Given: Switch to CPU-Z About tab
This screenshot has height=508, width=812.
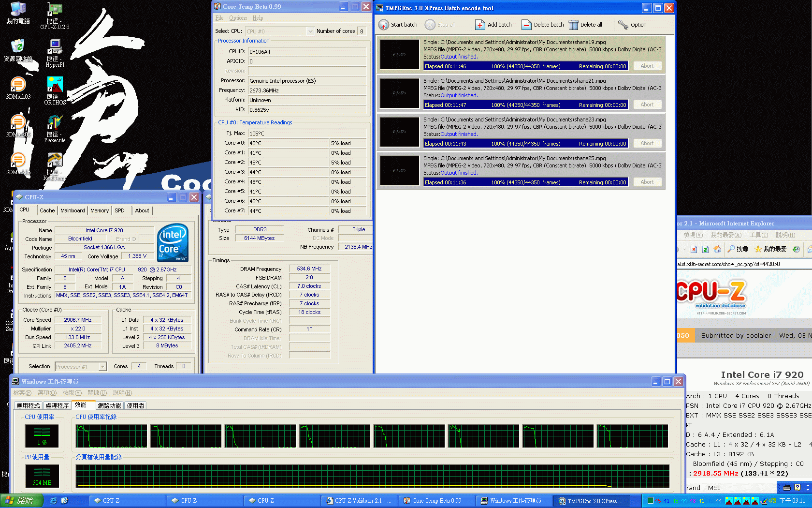Looking at the screenshot, I should click(142, 210).
